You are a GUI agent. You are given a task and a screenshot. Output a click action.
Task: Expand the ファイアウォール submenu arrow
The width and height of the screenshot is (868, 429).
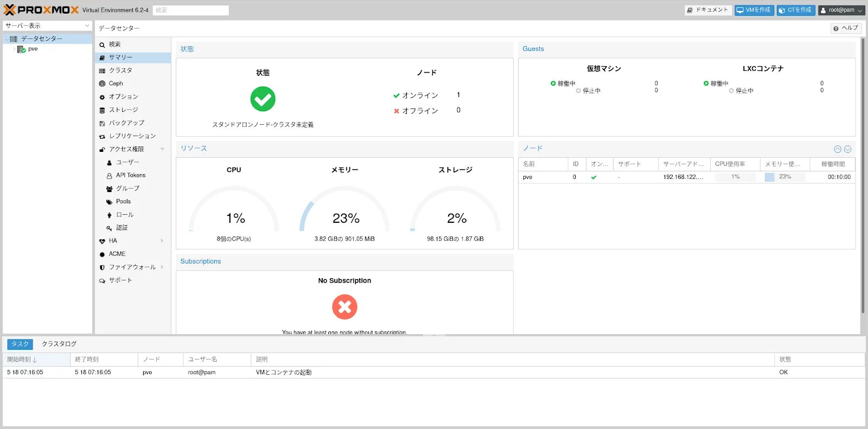click(162, 267)
